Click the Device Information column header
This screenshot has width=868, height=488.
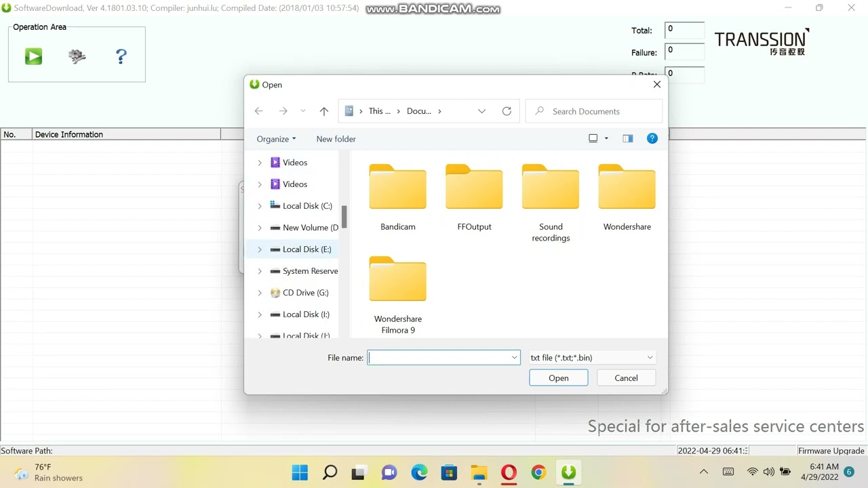127,134
